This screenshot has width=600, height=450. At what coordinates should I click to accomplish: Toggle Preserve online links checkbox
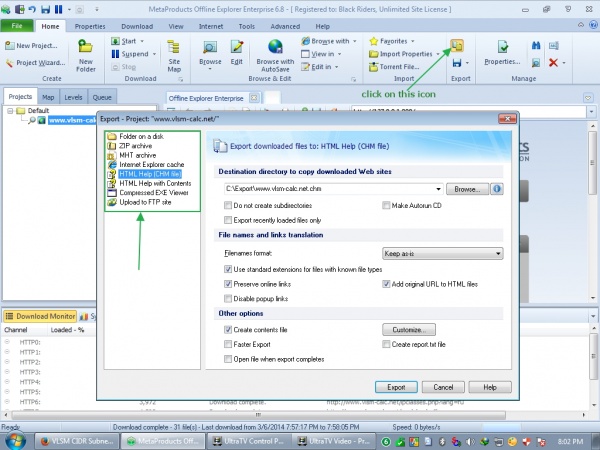click(x=228, y=284)
